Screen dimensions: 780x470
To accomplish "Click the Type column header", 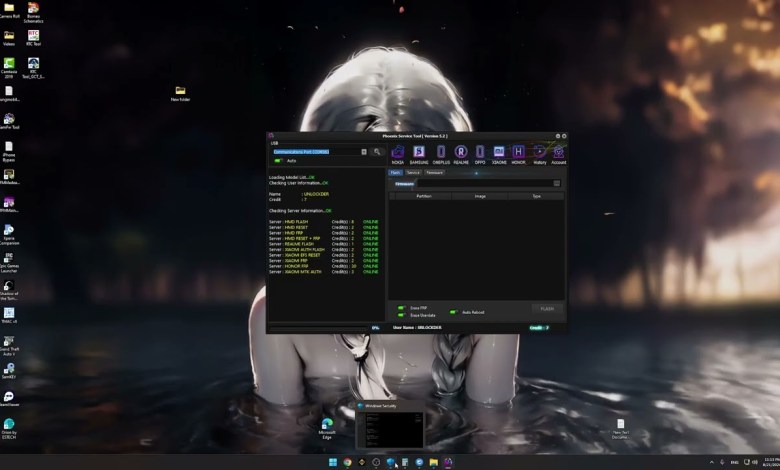I will point(536,196).
